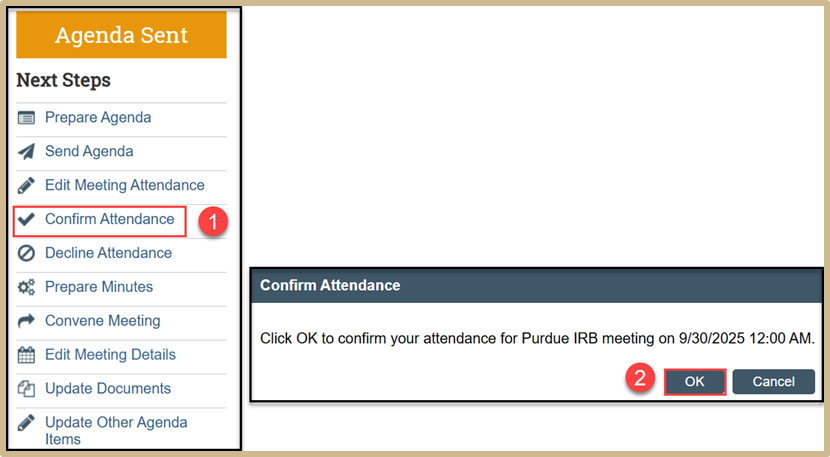This screenshot has width=830, height=457.
Task: Click the Agenda Sent status banner
Action: 121,35
